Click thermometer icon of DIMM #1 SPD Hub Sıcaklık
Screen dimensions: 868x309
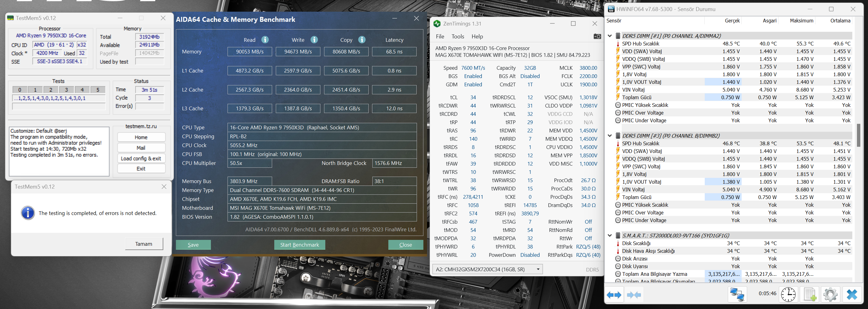(618, 43)
